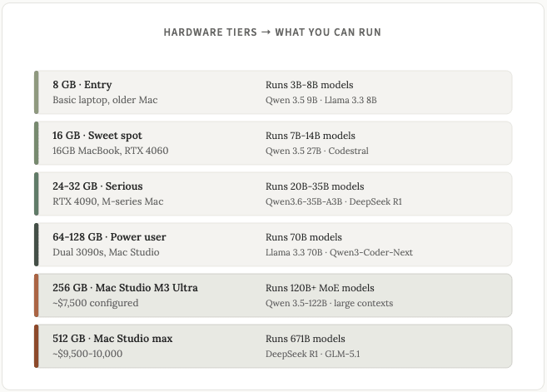Click the Hardware Tiers header title

pyautogui.click(x=272, y=32)
